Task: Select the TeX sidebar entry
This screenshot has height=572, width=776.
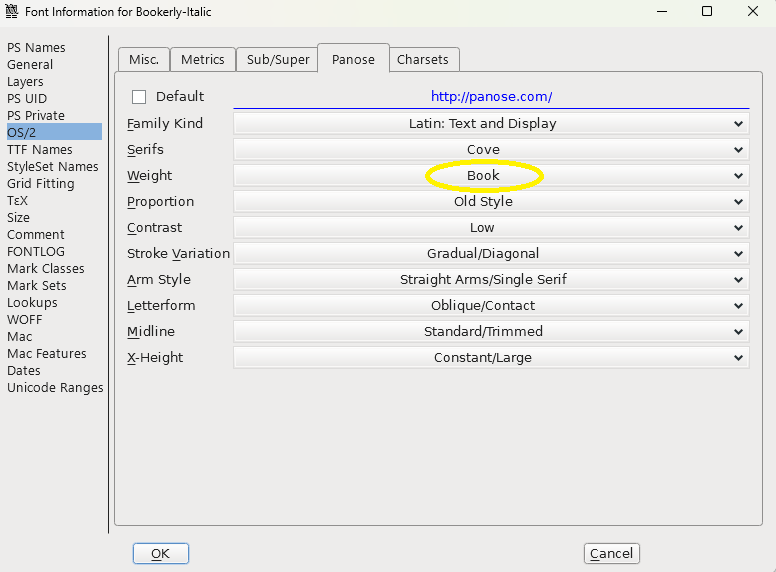Action: coord(17,200)
